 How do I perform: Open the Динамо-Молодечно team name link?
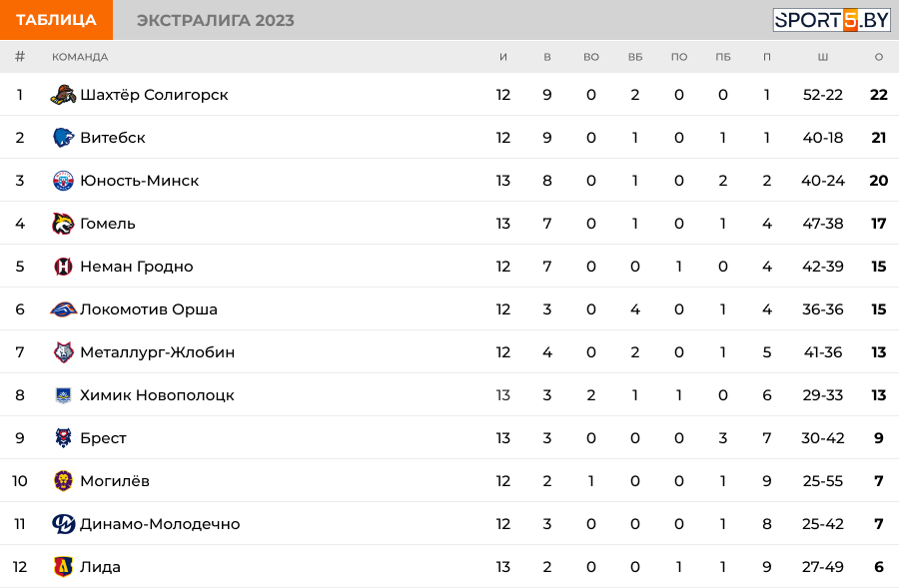click(x=160, y=524)
